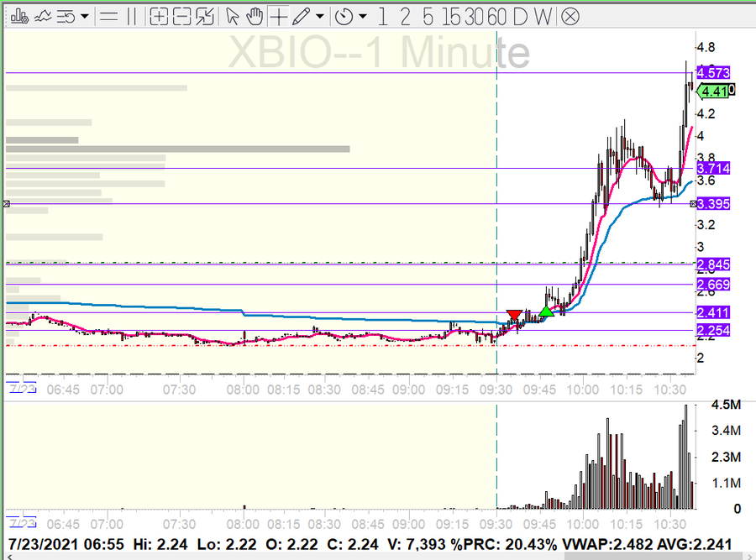Click the green 4.41 current price tag
756x560 pixels.
716,91
